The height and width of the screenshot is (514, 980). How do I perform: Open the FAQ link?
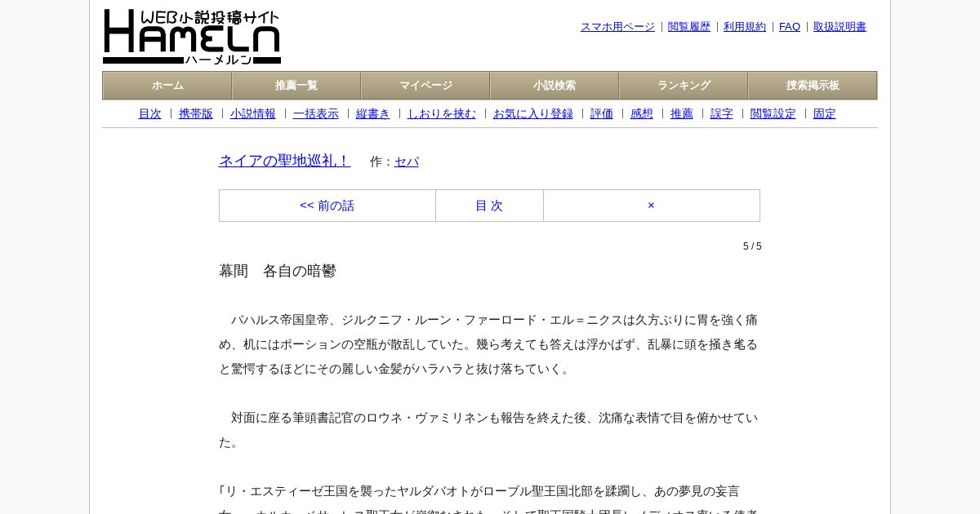click(x=790, y=27)
